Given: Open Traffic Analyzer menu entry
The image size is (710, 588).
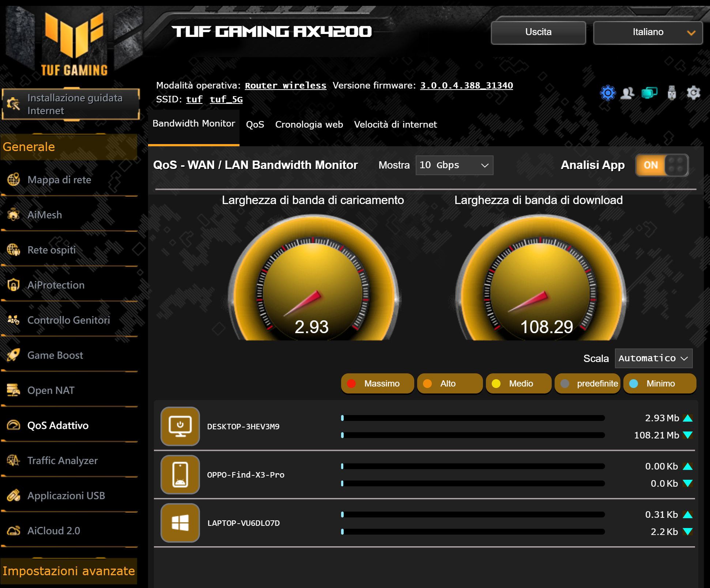Looking at the screenshot, I should pyautogui.click(x=69, y=460).
